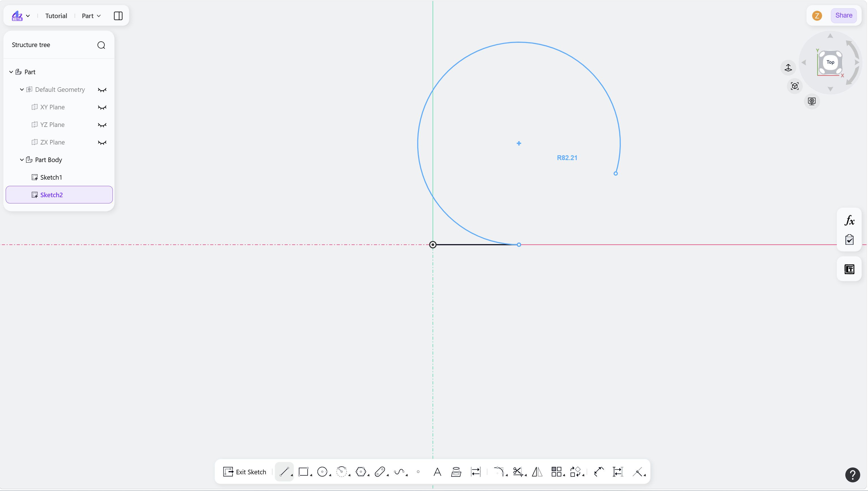Rotate view down with bottom arrow
The height and width of the screenshot is (491, 868).
tap(830, 89)
